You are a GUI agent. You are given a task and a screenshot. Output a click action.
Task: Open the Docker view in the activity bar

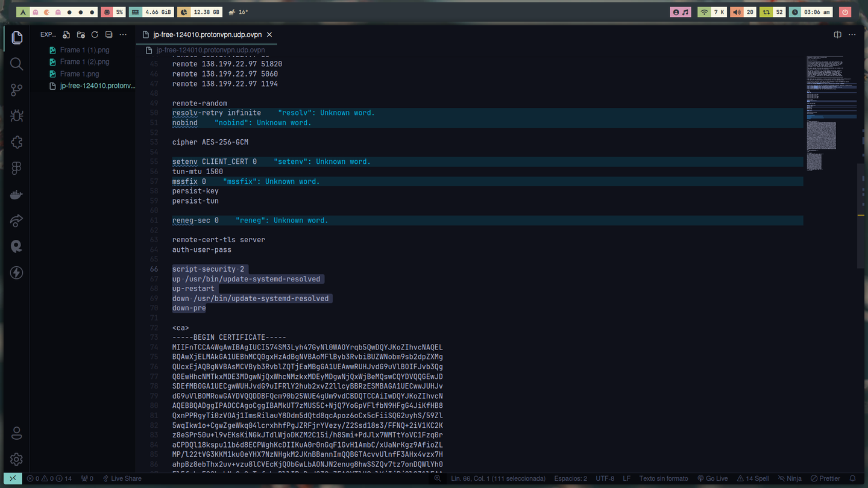tap(17, 195)
